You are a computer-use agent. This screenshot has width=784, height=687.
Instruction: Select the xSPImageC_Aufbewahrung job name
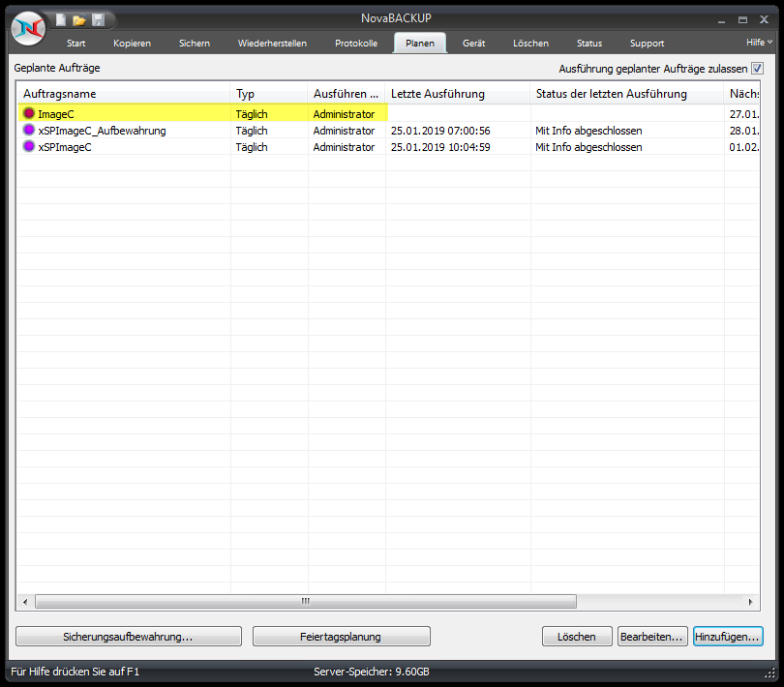[x=102, y=131]
